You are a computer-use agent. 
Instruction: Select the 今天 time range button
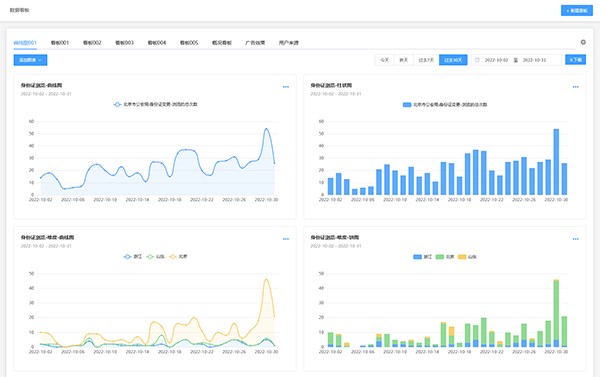[x=385, y=60]
